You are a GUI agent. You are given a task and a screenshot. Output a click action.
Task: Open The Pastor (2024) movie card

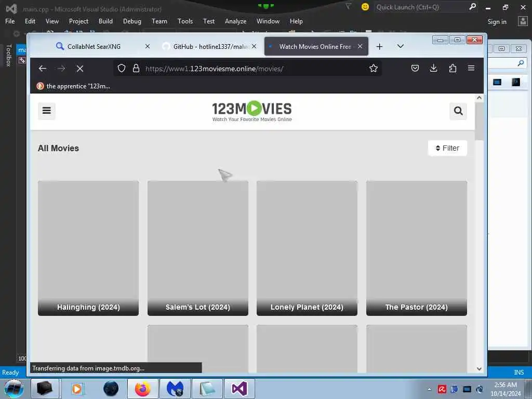417,248
